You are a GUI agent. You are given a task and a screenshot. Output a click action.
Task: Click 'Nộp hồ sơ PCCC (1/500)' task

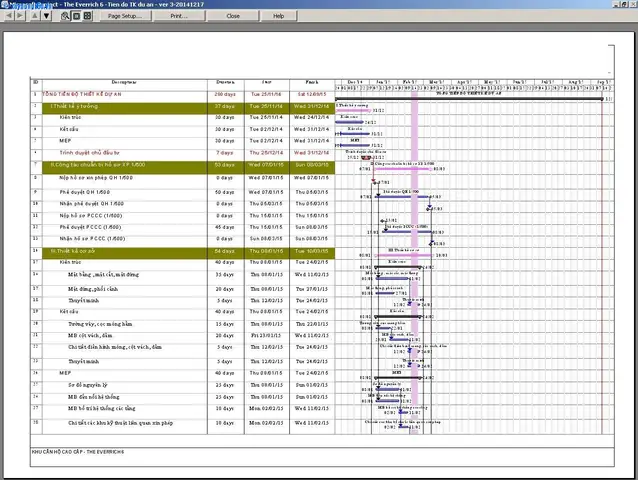(x=91, y=216)
